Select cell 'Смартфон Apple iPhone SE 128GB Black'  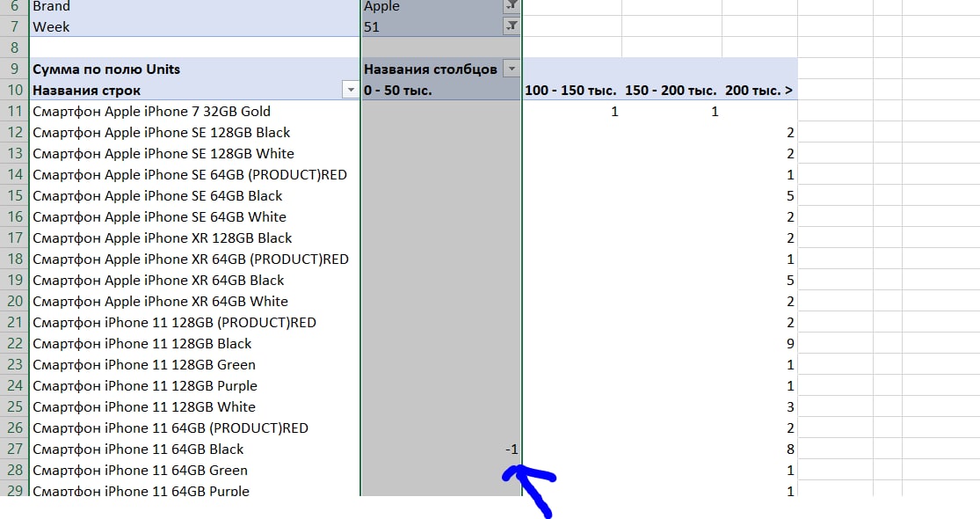pos(194,133)
